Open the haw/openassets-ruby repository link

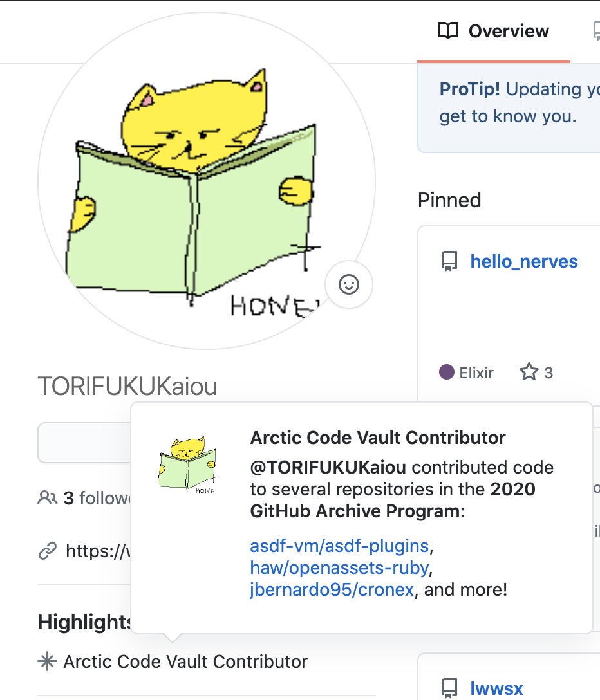coord(339,568)
